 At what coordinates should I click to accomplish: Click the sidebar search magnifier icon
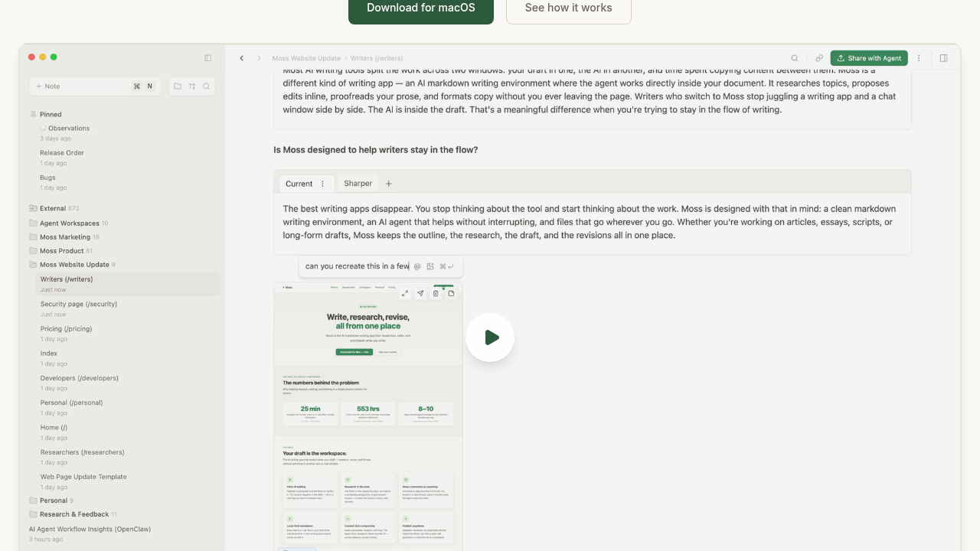tap(207, 86)
